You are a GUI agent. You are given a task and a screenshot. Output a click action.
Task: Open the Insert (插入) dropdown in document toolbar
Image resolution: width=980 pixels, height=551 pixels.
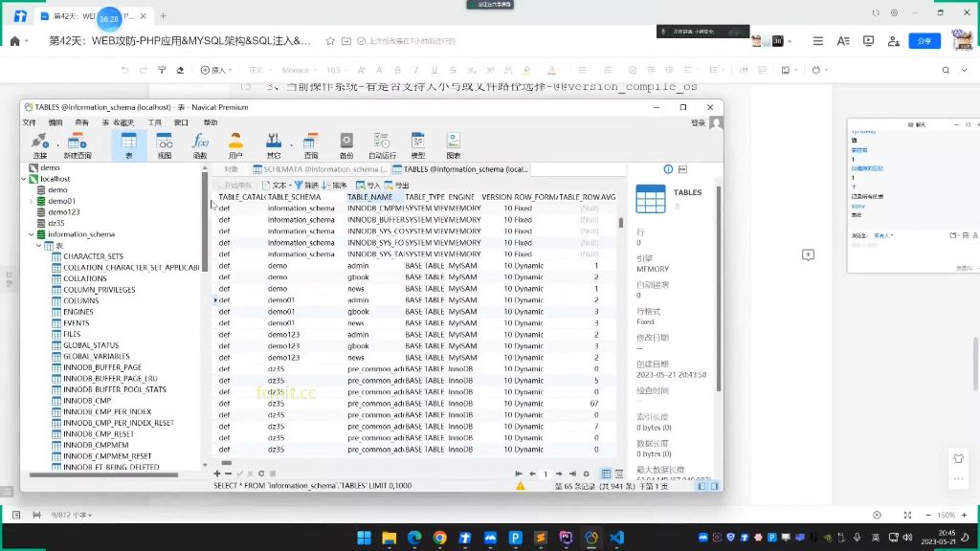(216, 70)
